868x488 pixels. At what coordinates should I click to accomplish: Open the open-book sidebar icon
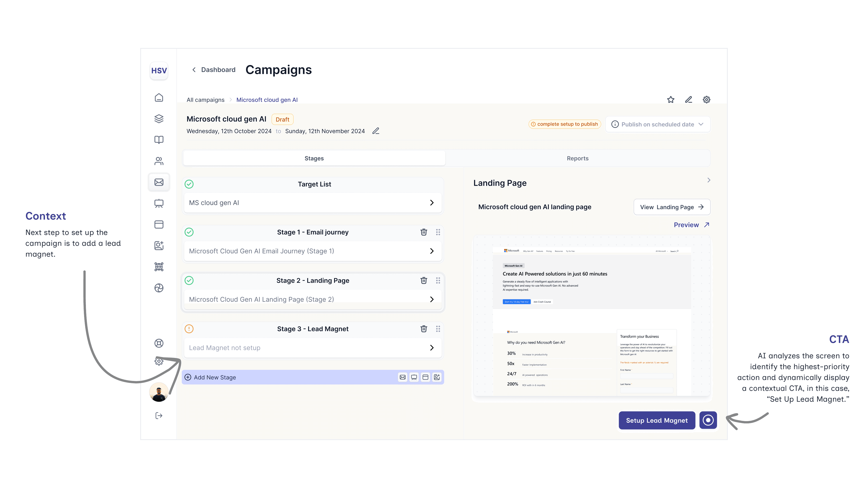[x=159, y=140]
